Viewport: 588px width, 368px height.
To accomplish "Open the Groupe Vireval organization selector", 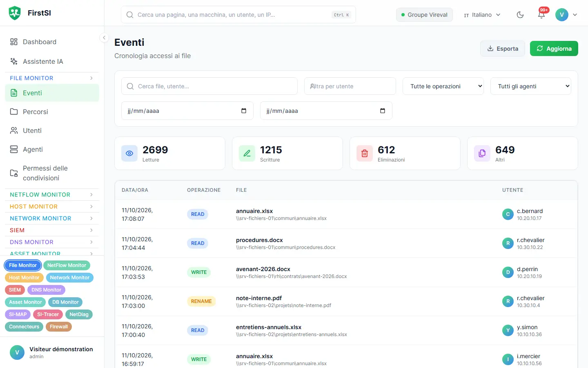I will coord(424,15).
